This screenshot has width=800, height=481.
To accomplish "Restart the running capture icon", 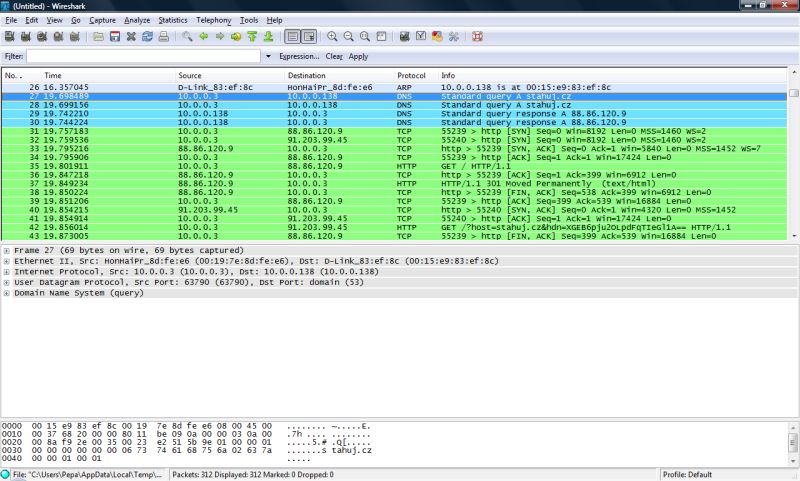I will pos(74,36).
